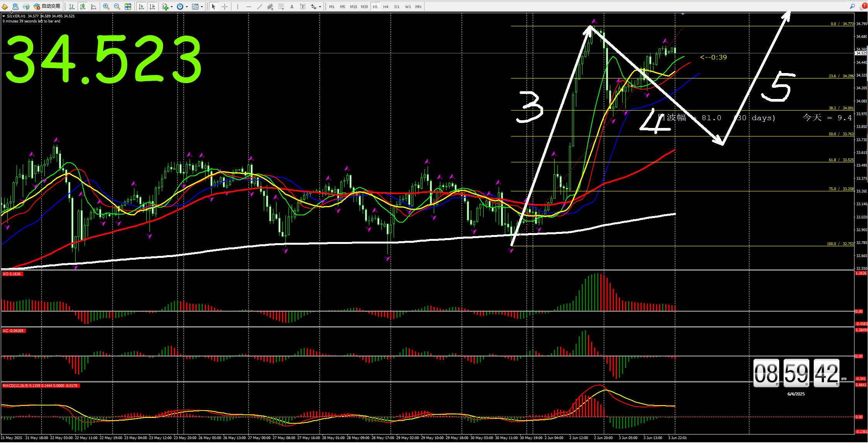Enable chart auto scroll icon
Image resolution: width=868 pixels, height=443 pixels.
click(141, 7)
